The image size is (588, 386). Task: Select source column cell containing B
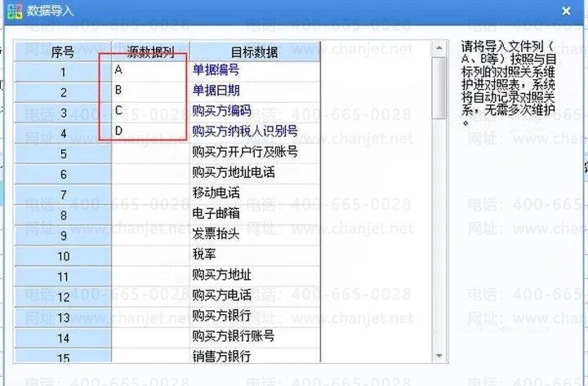tap(151, 91)
